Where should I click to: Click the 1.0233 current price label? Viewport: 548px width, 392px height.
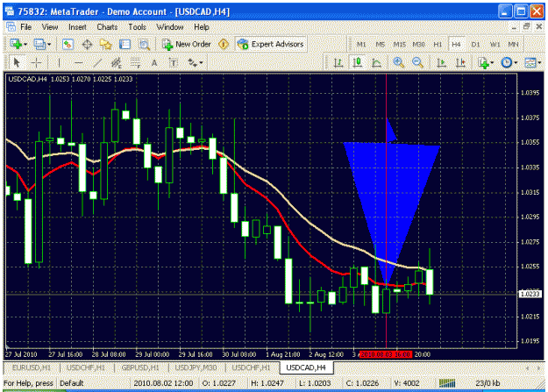pos(530,294)
